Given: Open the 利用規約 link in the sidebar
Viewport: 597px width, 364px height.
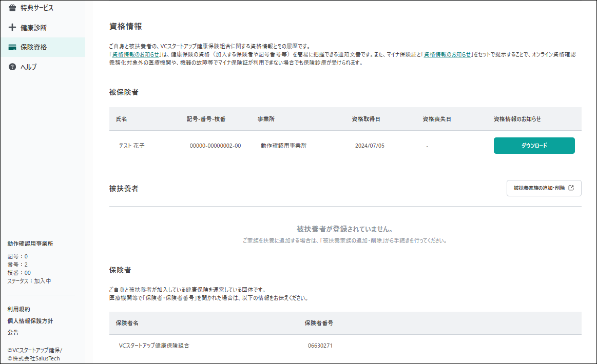Looking at the screenshot, I should 18,309.
